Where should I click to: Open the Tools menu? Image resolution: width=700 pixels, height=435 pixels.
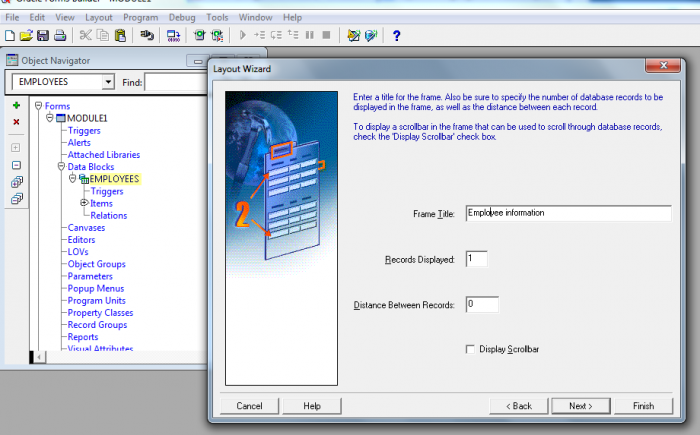click(217, 17)
